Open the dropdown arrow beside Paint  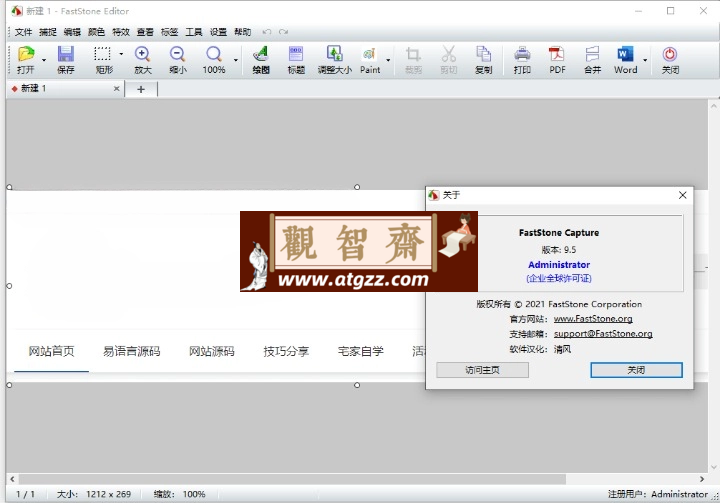[388, 60]
